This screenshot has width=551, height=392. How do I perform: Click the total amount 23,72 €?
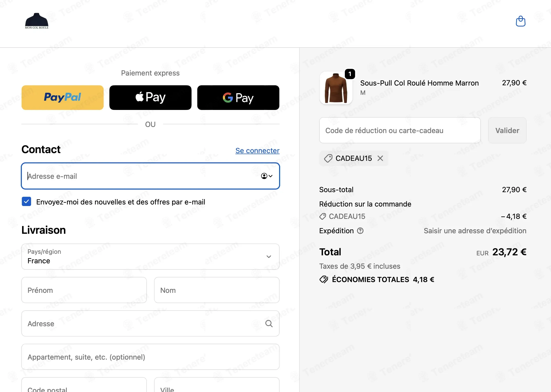[509, 252]
